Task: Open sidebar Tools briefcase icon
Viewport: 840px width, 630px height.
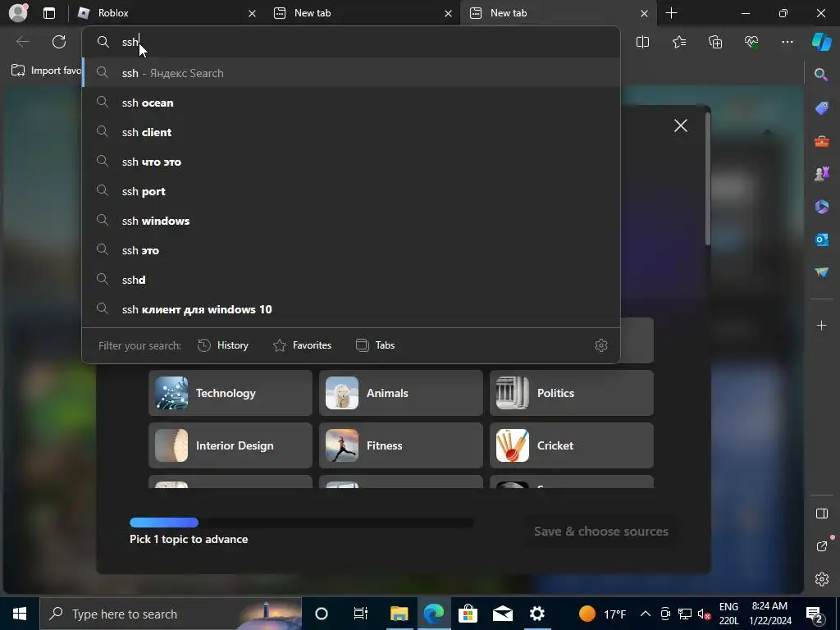Action: (821, 141)
